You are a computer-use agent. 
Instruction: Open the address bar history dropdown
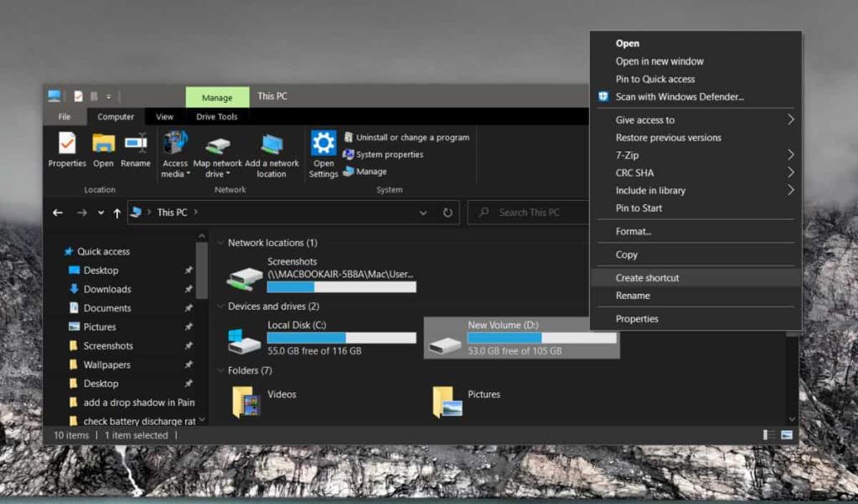423,212
